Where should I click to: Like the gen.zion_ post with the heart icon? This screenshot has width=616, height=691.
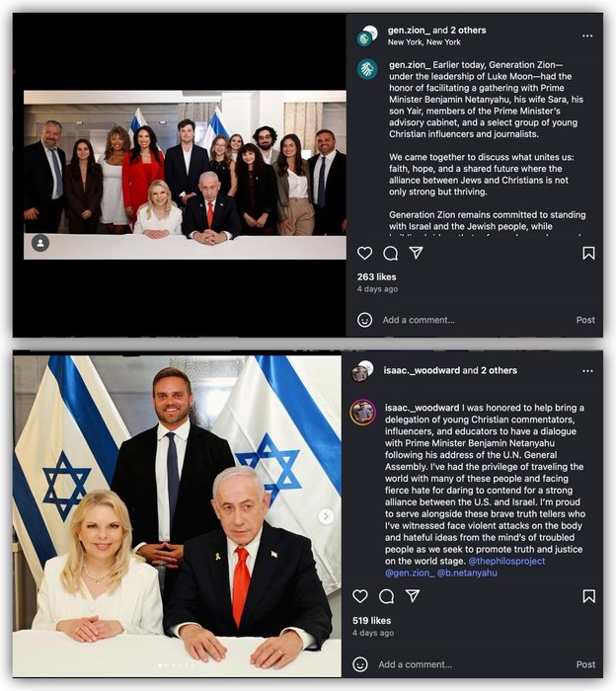(364, 253)
